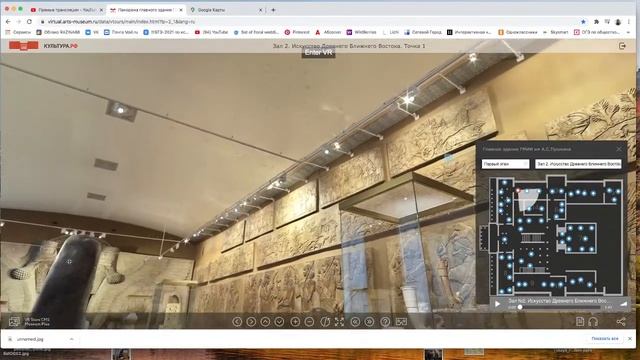Open the Pinterest bookmark
This screenshot has width=640, height=360.
tap(297, 32)
